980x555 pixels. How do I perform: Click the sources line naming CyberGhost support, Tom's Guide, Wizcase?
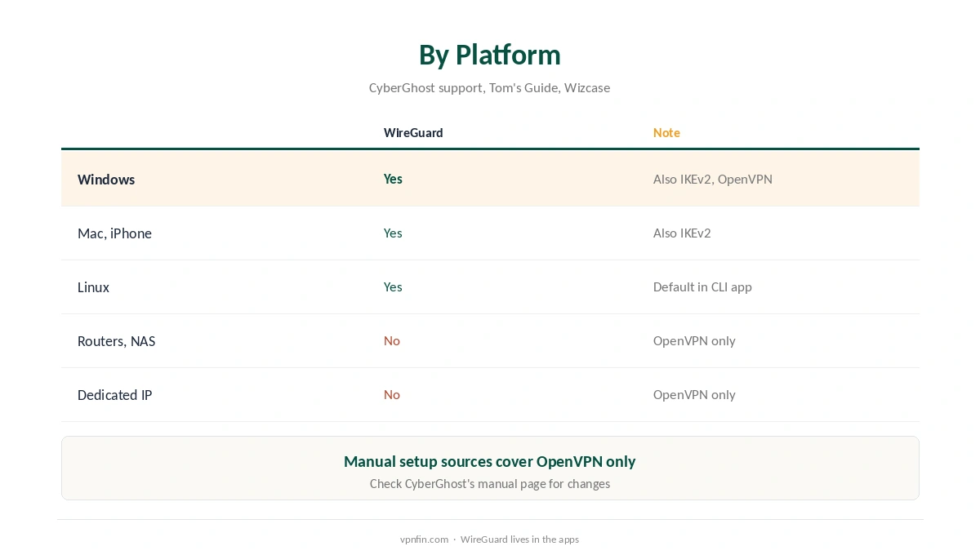coord(489,87)
